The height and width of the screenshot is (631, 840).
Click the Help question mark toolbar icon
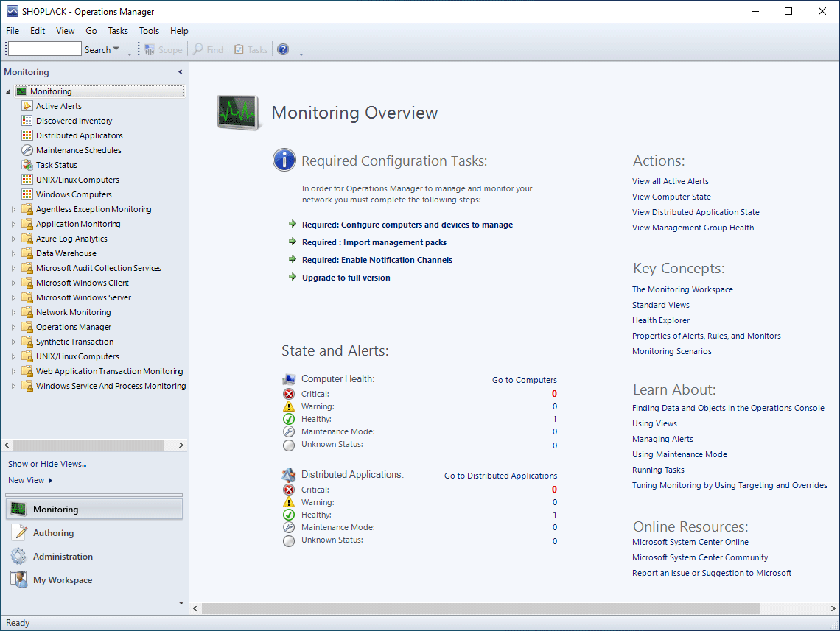(x=283, y=50)
